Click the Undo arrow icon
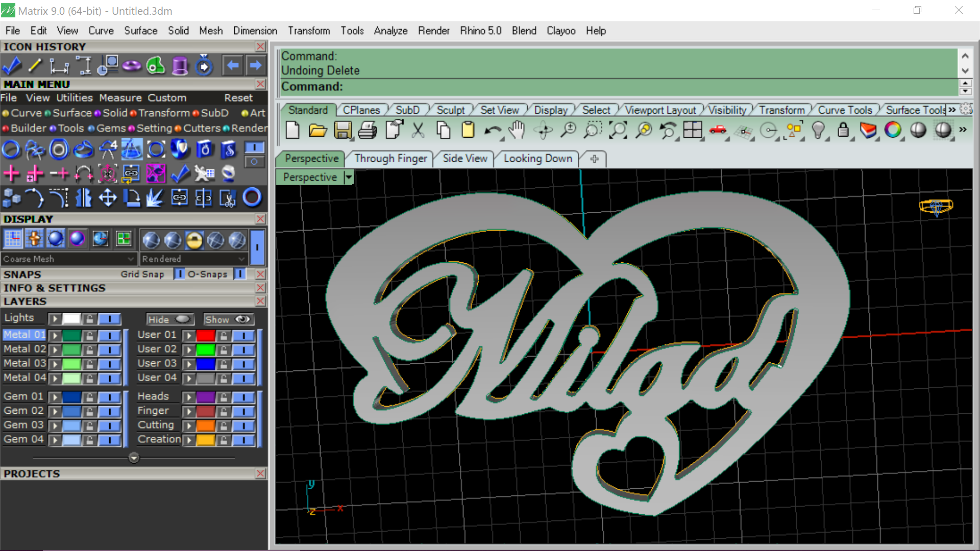This screenshot has width=980, height=551. [493, 131]
